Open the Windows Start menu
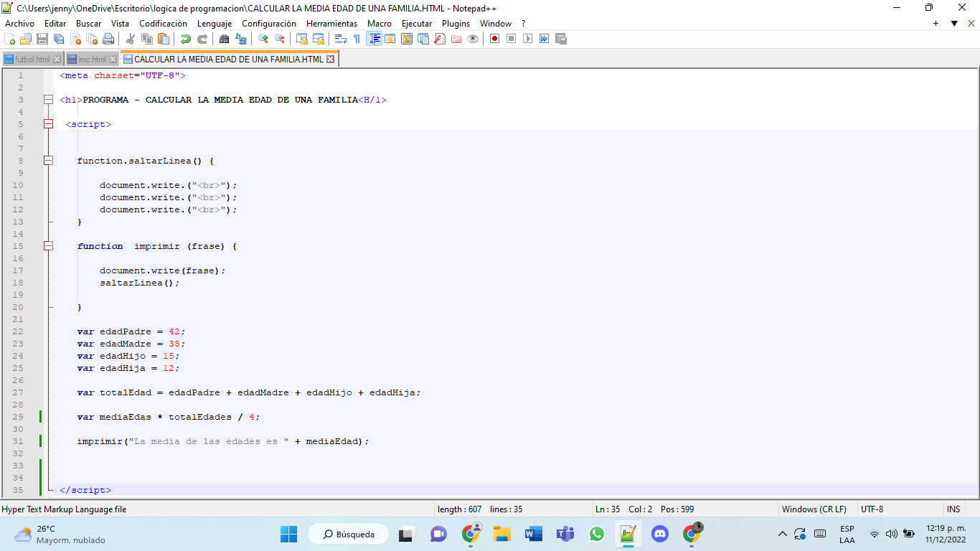Image resolution: width=980 pixels, height=551 pixels. [288, 534]
